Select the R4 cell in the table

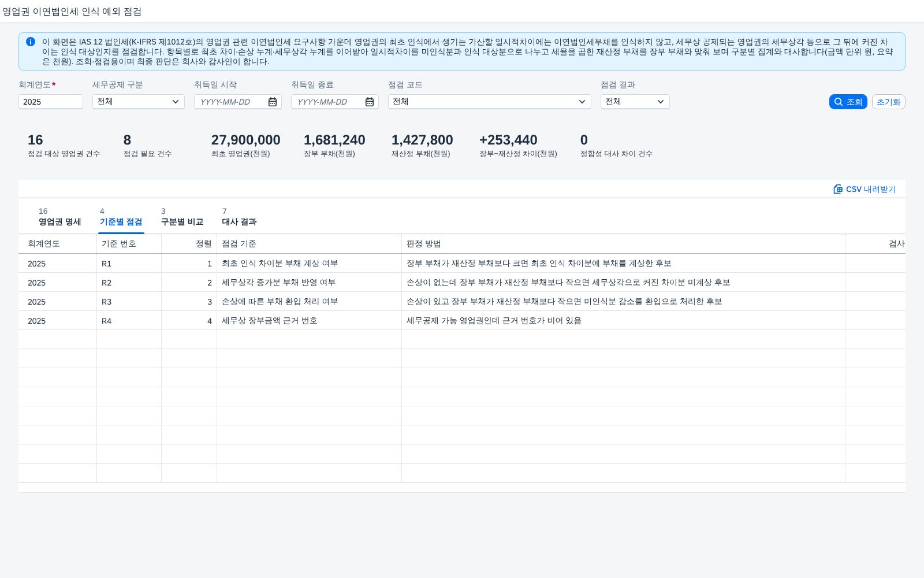[x=129, y=321]
